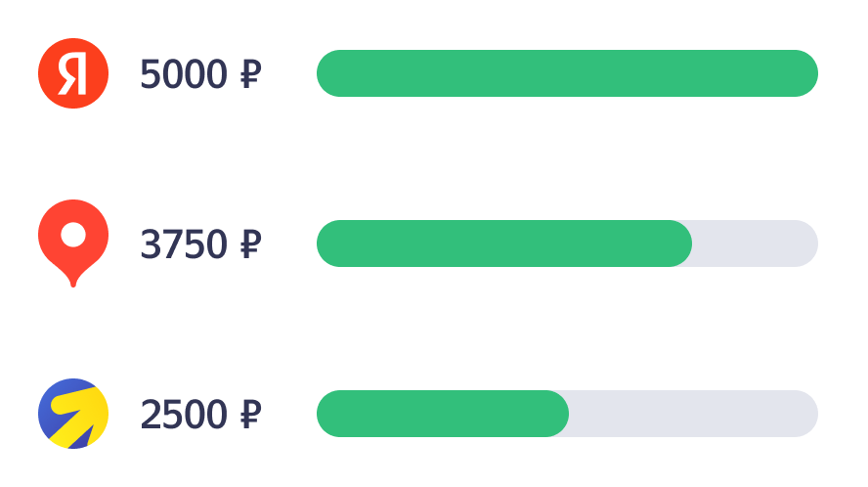Click the blue and yellow arrow icon

click(x=72, y=414)
